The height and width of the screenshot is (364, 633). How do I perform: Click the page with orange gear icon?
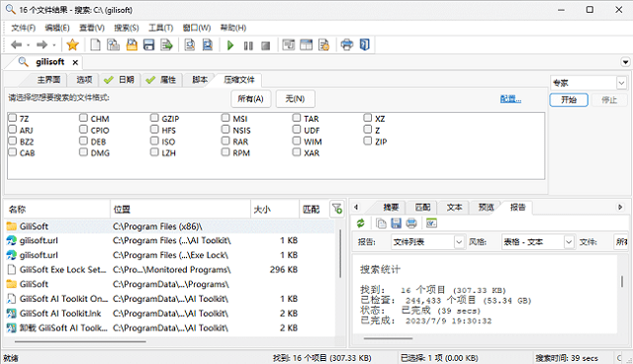coord(323,45)
